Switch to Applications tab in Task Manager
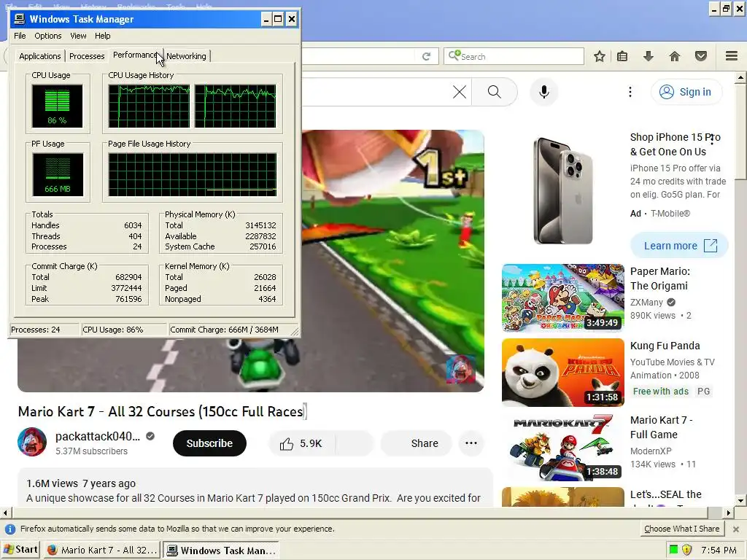 click(40, 56)
